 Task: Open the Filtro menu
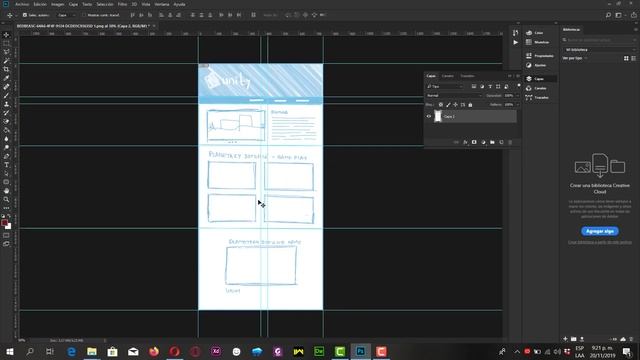pos(122,4)
